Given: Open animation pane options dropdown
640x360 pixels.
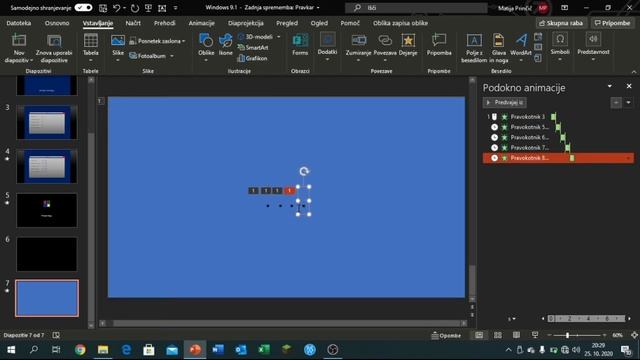Looking at the screenshot, I should pos(609,86).
